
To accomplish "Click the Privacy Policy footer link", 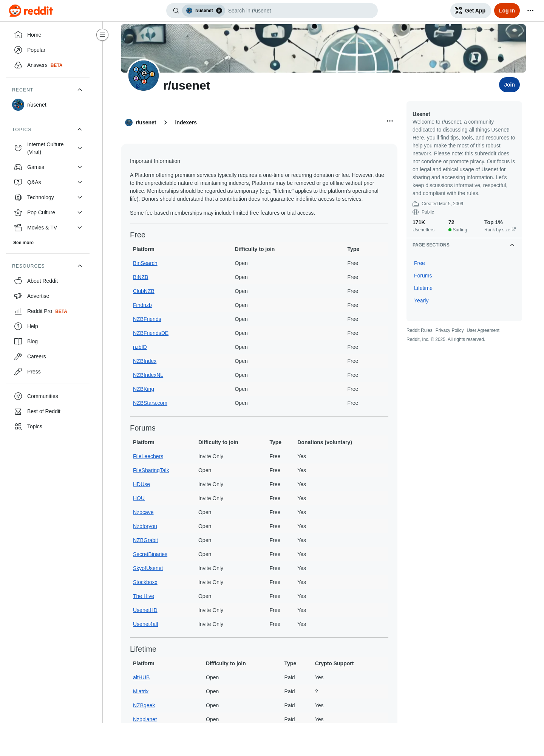I will coord(450,330).
